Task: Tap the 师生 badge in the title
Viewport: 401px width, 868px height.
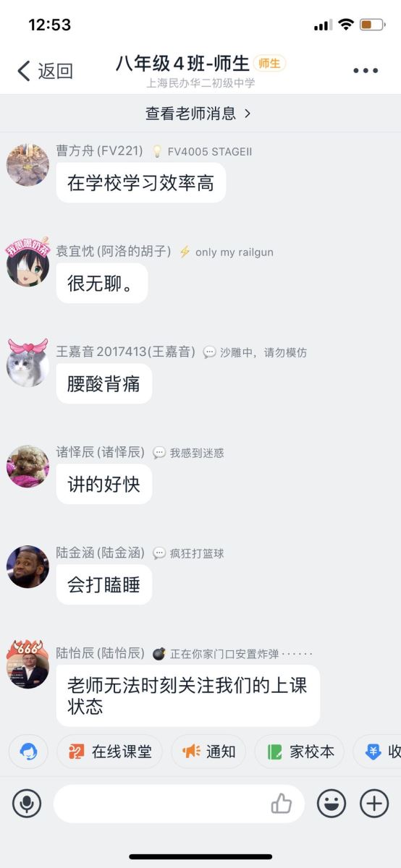Action: [x=269, y=64]
